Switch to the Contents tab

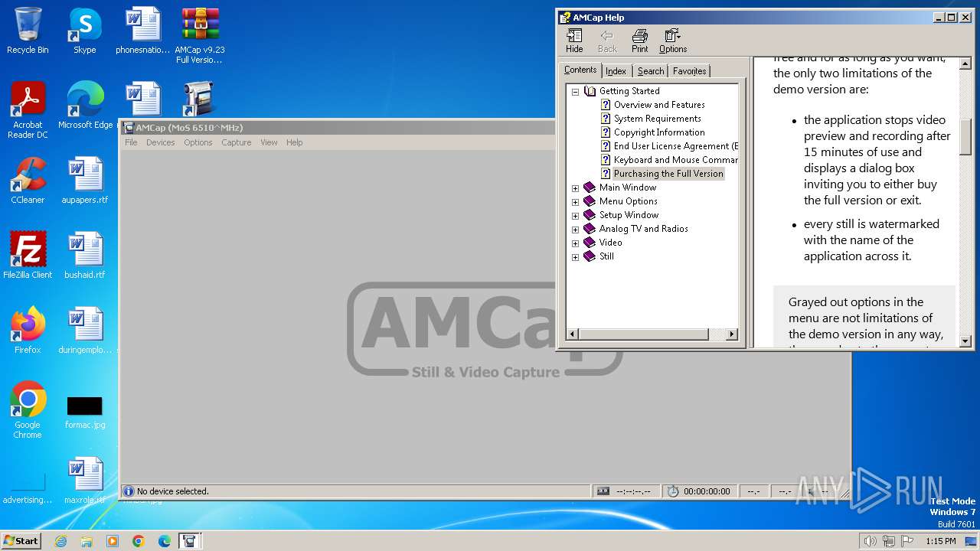pos(580,70)
